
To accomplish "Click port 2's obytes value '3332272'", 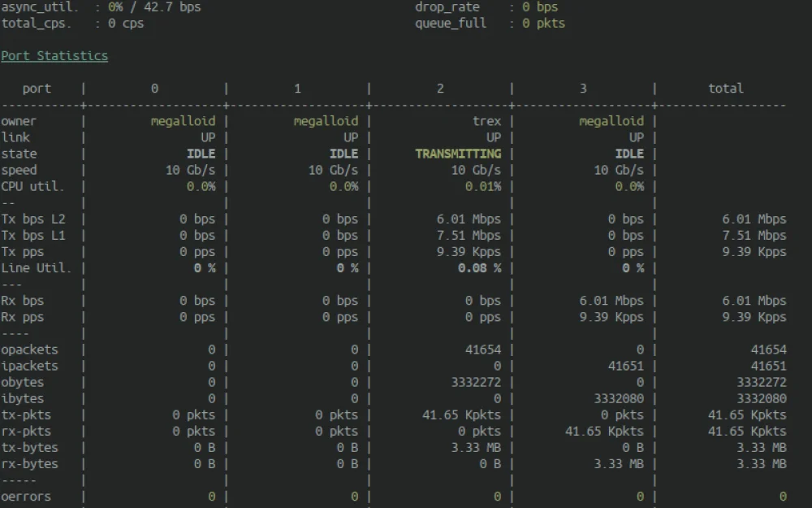I will pos(476,383).
